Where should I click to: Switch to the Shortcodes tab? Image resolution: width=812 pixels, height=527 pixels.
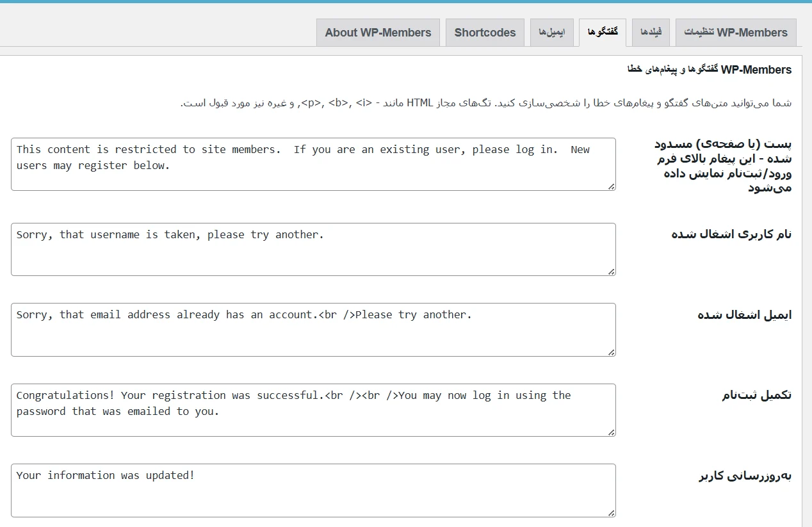485,31
